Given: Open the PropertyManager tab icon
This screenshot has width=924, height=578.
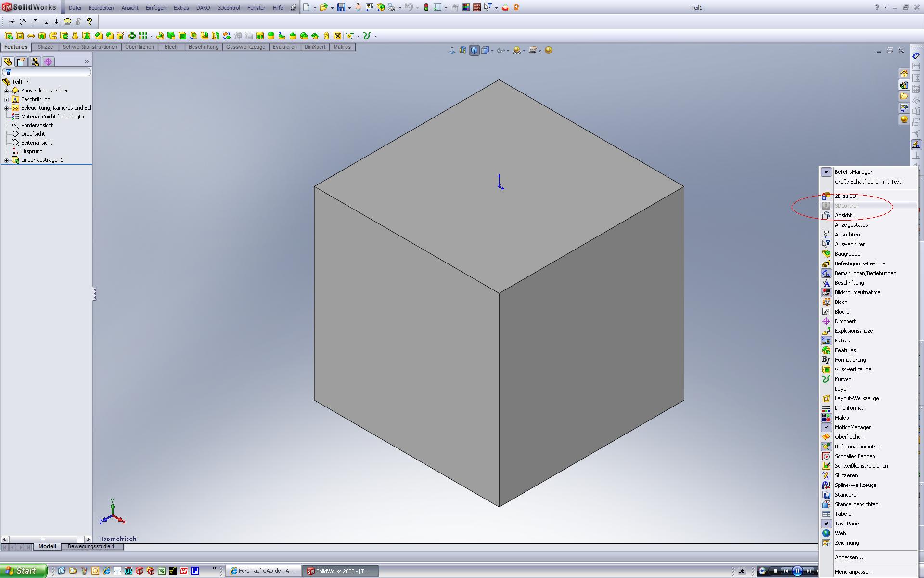Looking at the screenshot, I should (21, 62).
